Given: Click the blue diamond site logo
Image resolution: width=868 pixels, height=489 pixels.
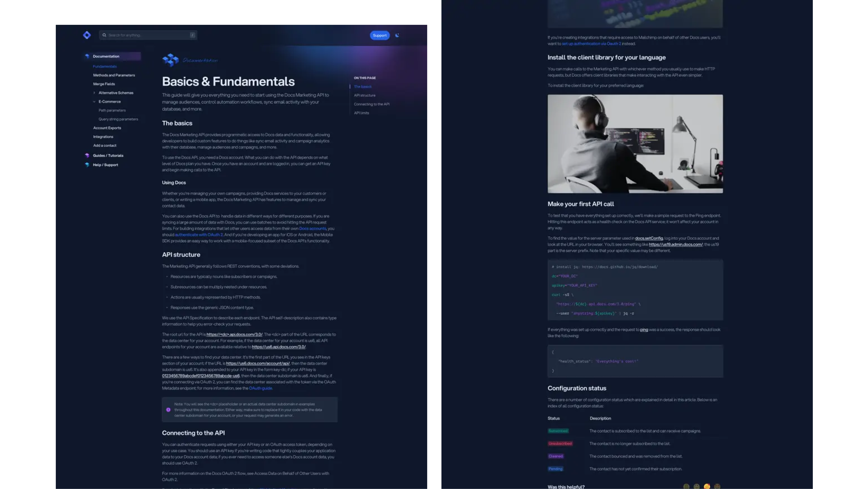Looking at the screenshot, I should (x=87, y=35).
